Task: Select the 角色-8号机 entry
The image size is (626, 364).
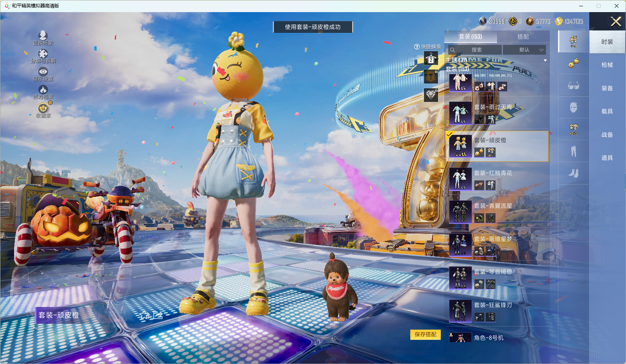Action: coord(497,337)
